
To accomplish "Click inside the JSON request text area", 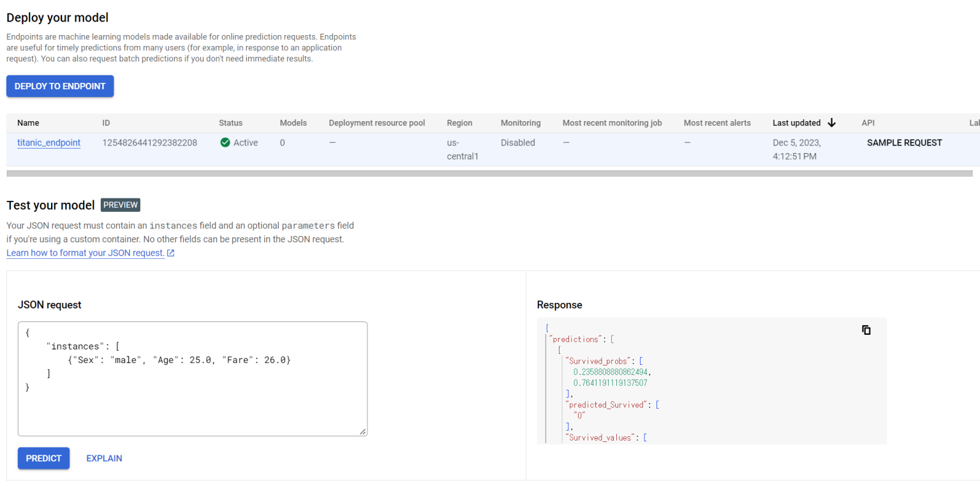I will pos(193,379).
